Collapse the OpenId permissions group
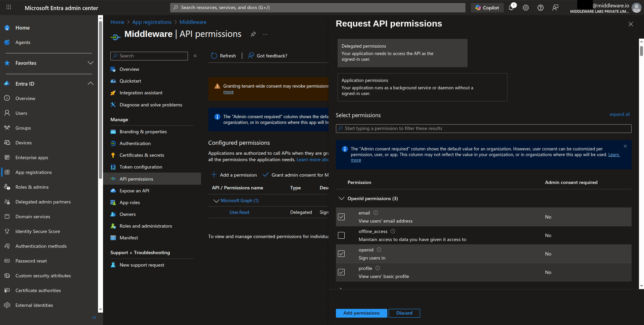Screen dimensions: 644x325 (341, 198)
